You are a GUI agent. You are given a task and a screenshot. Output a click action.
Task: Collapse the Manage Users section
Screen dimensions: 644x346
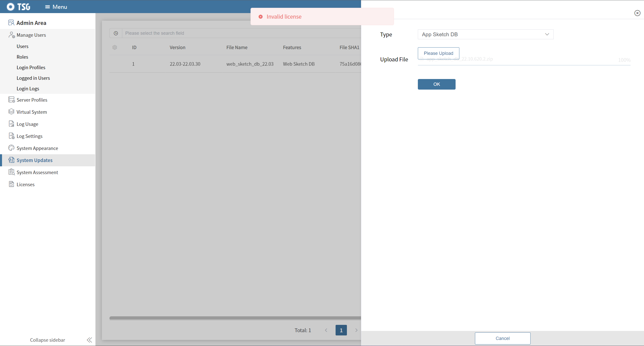pos(31,35)
